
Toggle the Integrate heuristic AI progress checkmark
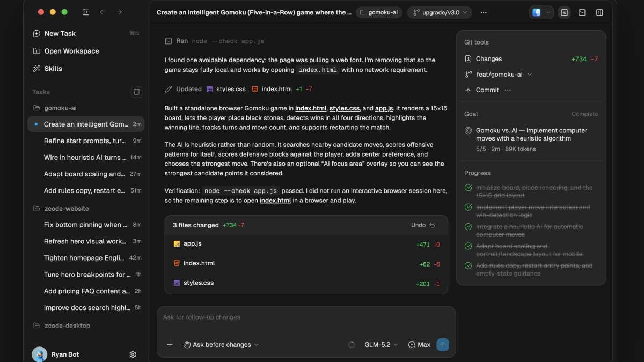(x=468, y=227)
